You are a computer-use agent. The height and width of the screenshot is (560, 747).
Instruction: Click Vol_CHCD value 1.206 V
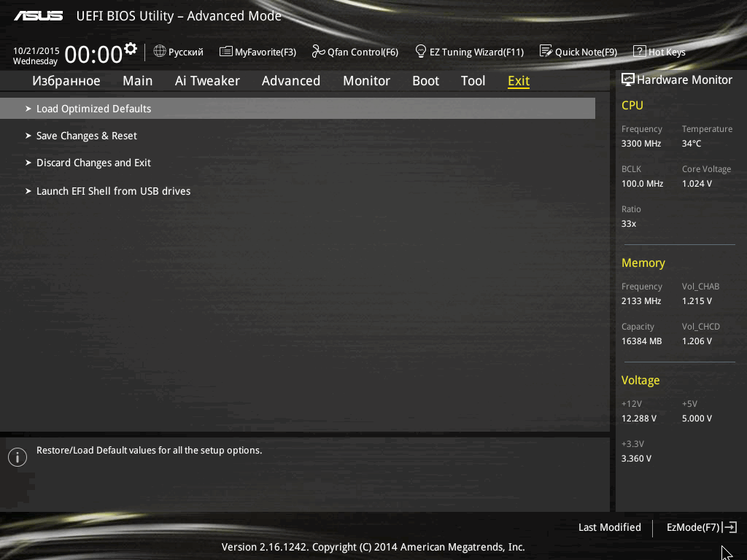[697, 341]
